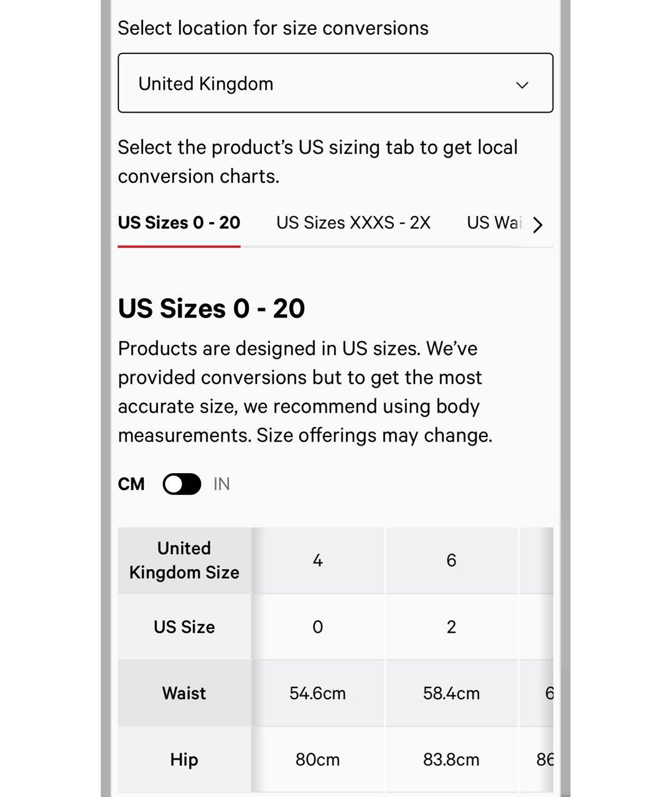
Task: Select UK size 6 cell
Action: point(451,560)
